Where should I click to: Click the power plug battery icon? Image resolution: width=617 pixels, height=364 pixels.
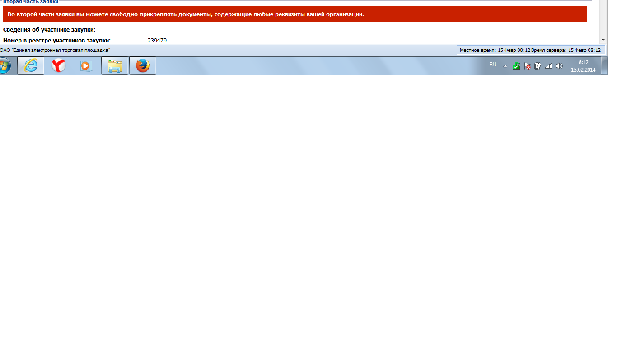[538, 66]
